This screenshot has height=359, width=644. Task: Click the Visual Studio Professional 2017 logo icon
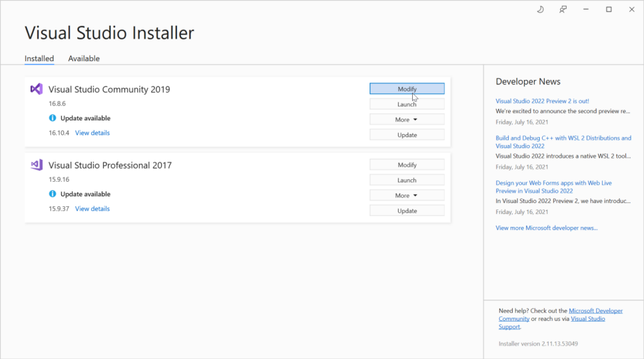pyautogui.click(x=37, y=165)
